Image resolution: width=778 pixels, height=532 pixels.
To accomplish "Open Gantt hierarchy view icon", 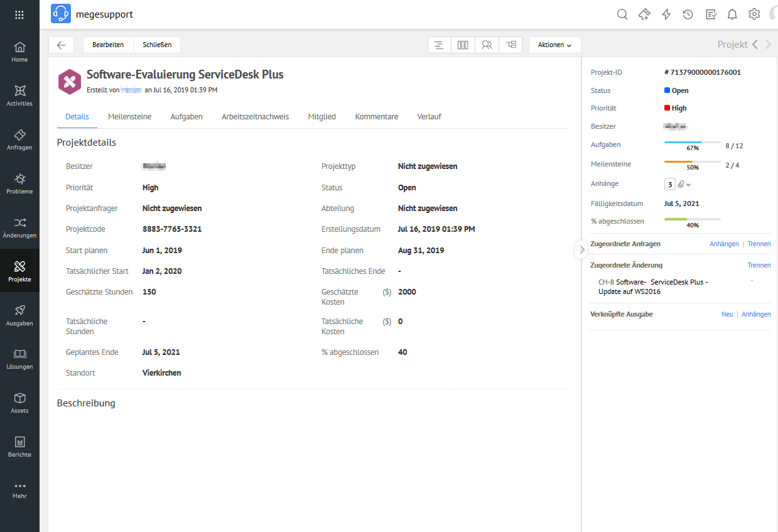I will [511, 45].
